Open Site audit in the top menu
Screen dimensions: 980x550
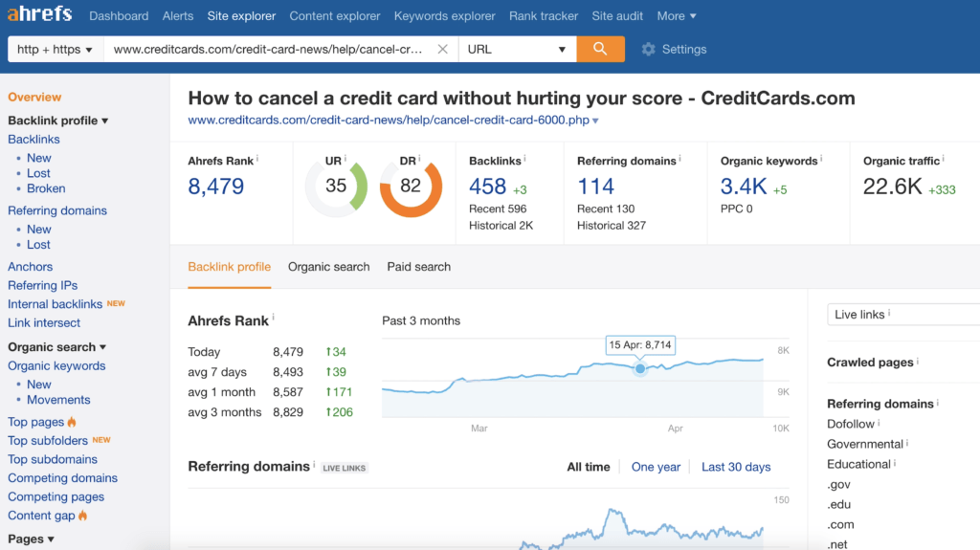pos(617,15)
